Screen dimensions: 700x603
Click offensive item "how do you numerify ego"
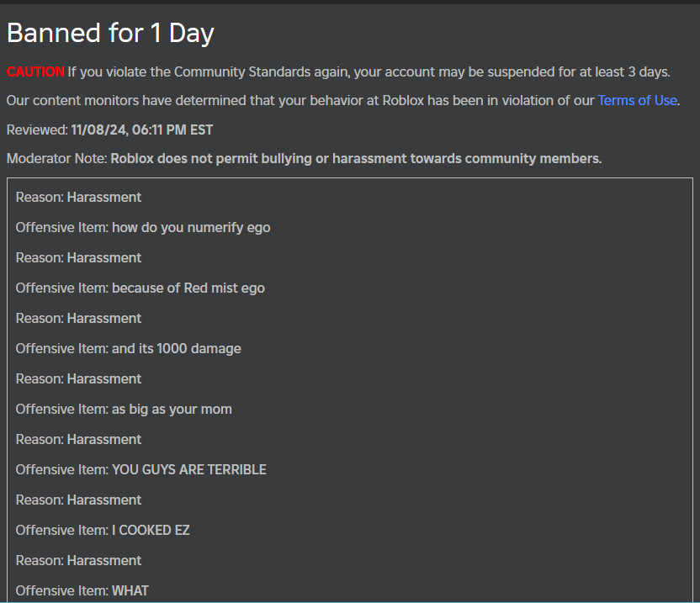[x=191, y=227]
